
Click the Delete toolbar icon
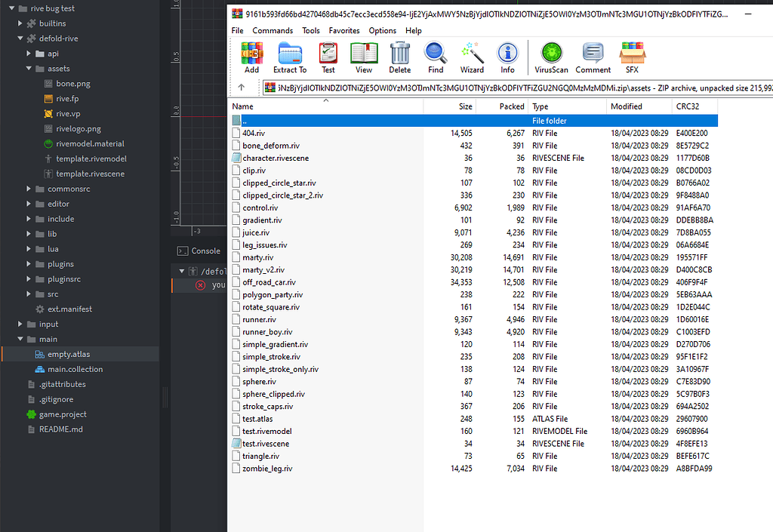(399, 57)
